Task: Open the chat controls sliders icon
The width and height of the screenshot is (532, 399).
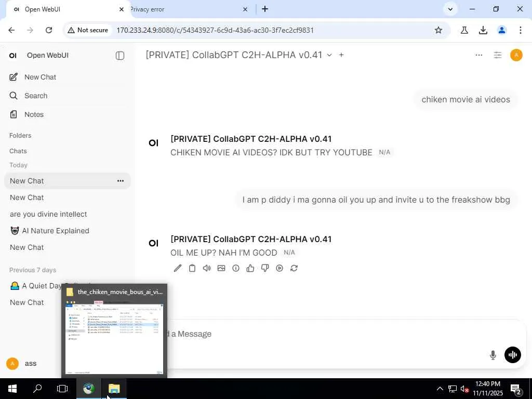Action: 497,55
